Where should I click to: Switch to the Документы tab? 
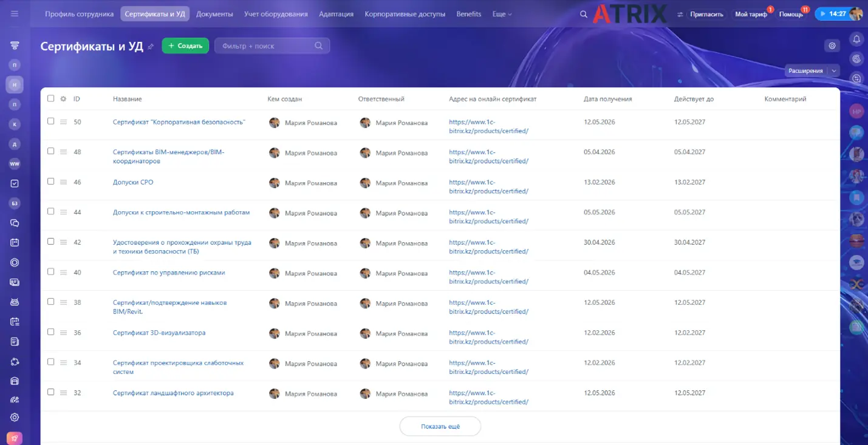214,14
